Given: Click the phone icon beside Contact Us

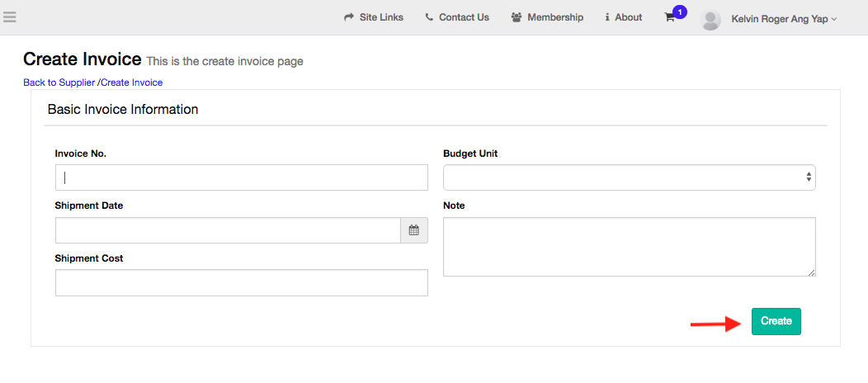Looking at the screenshot, I should click(x=429, y=17).
